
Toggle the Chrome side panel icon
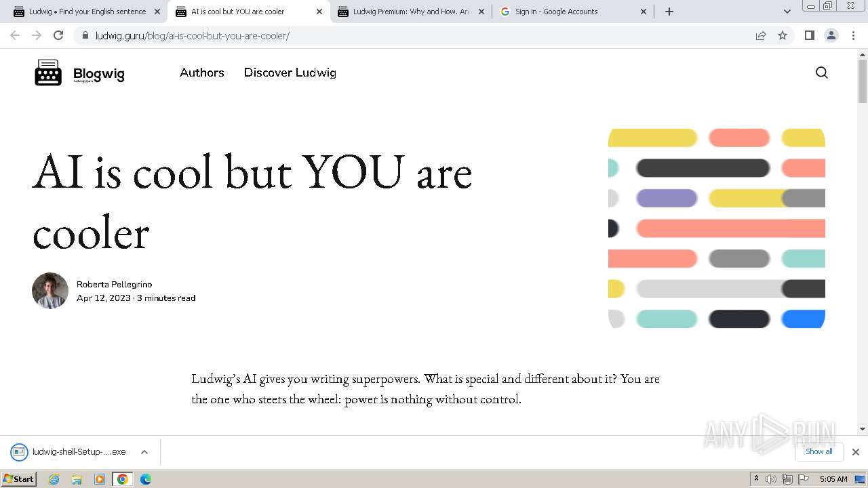tap(809, 35)
